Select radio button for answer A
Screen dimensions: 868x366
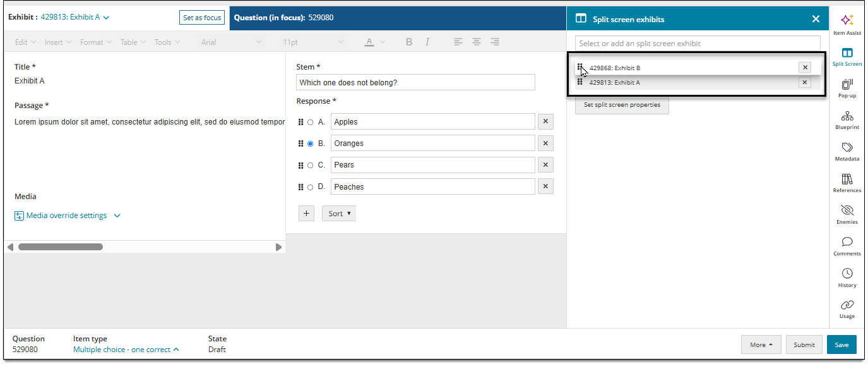[310, 122]
